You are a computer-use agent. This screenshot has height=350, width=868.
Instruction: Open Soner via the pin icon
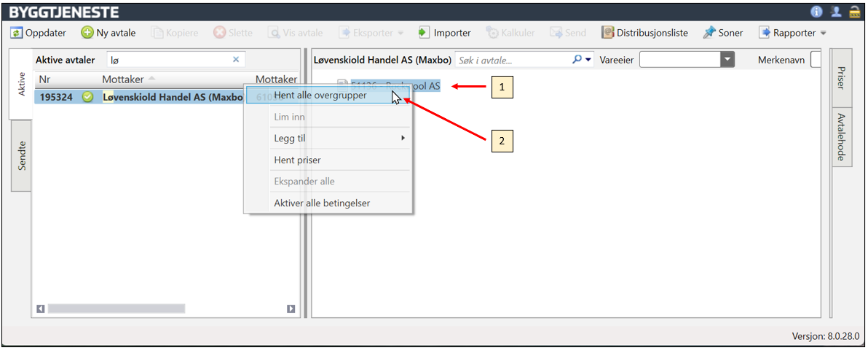pos(709,33)
